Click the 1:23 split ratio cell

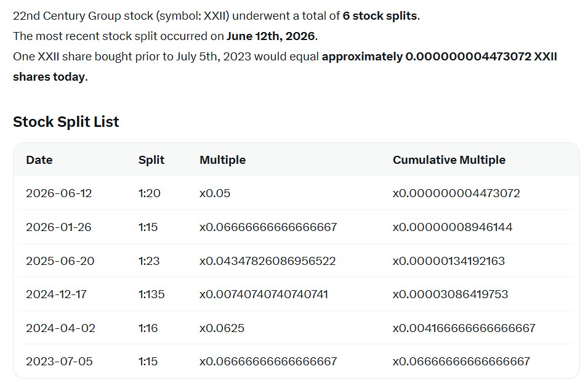coord(149,261)
